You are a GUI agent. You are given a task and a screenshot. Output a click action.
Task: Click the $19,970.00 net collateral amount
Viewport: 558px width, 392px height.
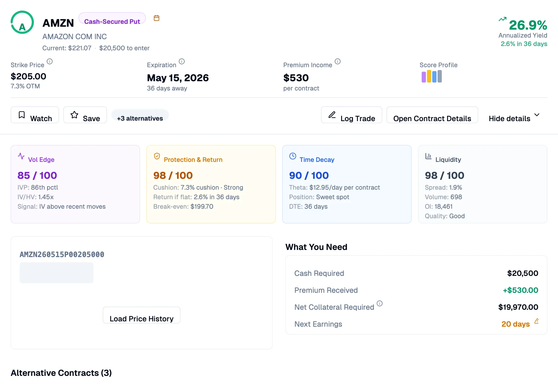coord(518,307)
